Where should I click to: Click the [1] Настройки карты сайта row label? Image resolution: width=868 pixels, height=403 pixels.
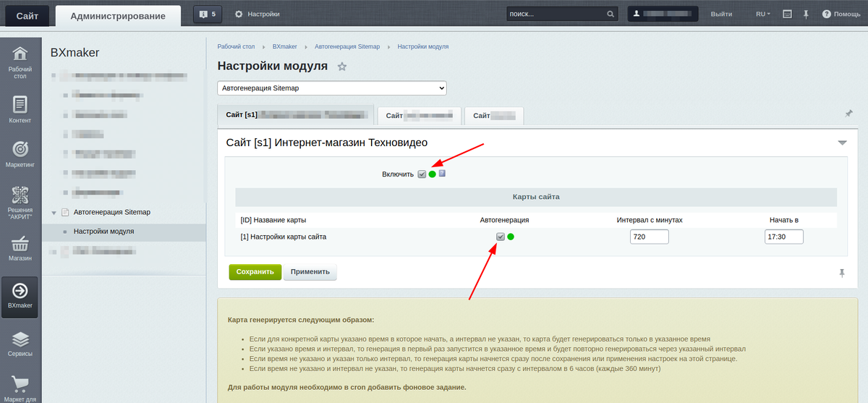[284, 237]
